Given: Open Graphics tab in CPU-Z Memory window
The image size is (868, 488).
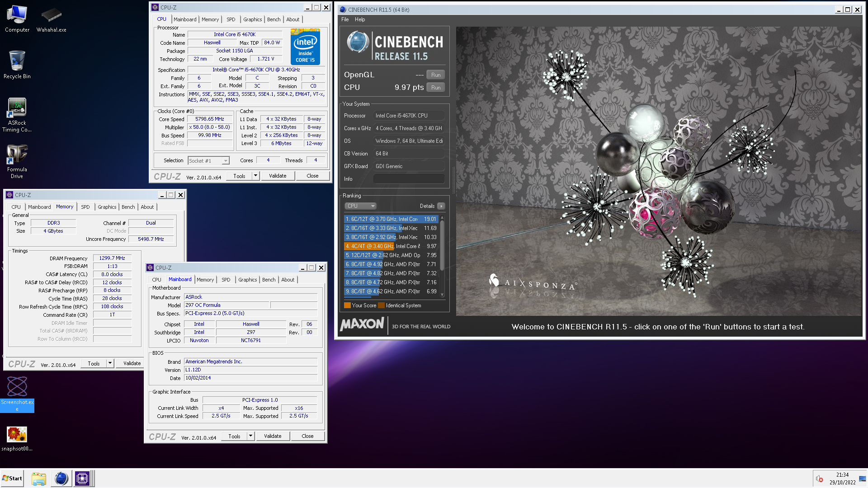Looking at the screenshot, I should pyautogui.click(x=107, y=207).
